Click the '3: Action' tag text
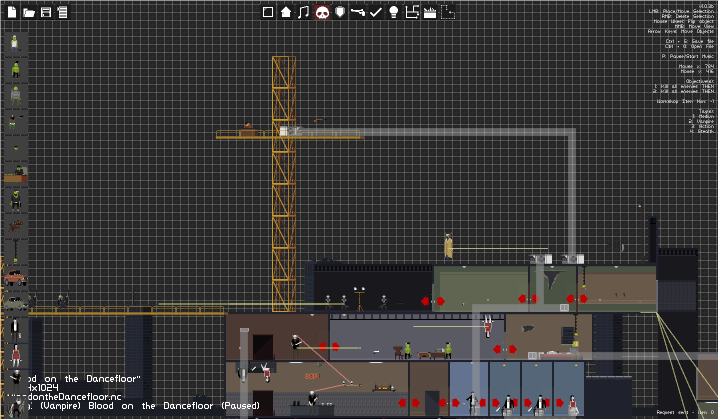This screenshot has width=718, height=419. 702,126
